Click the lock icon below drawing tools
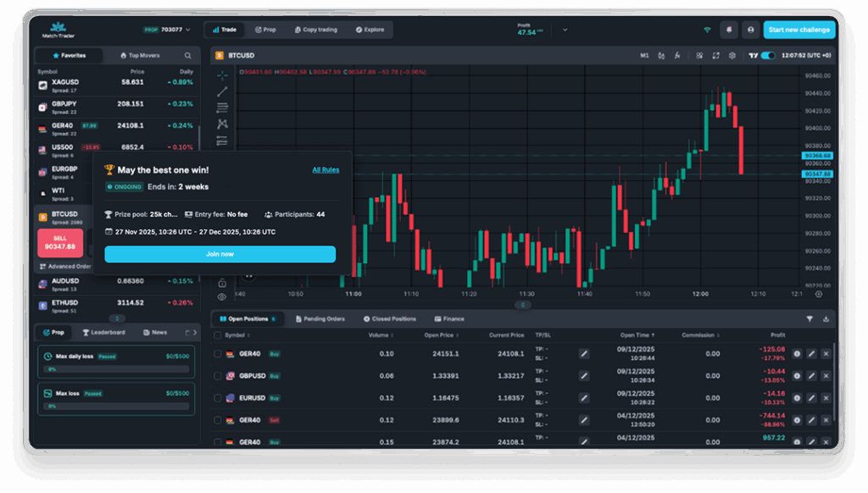This screenshot has width=868, height=493. 222,283
